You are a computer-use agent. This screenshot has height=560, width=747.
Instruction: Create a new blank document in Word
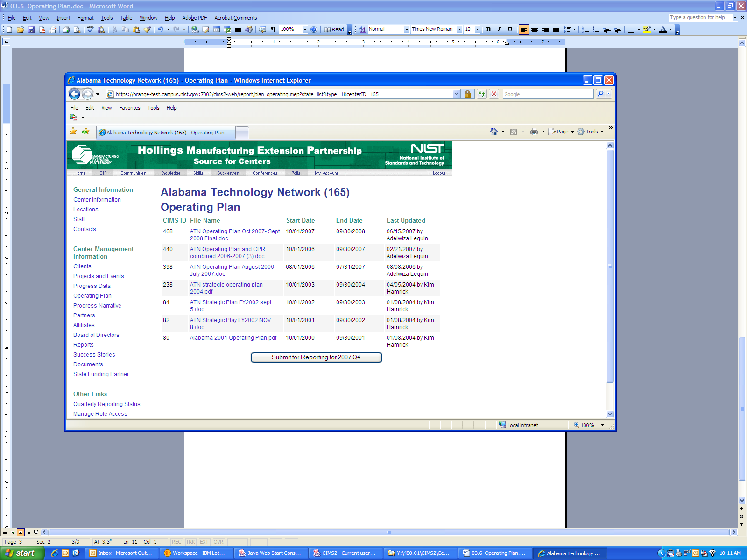coord(10,29)
